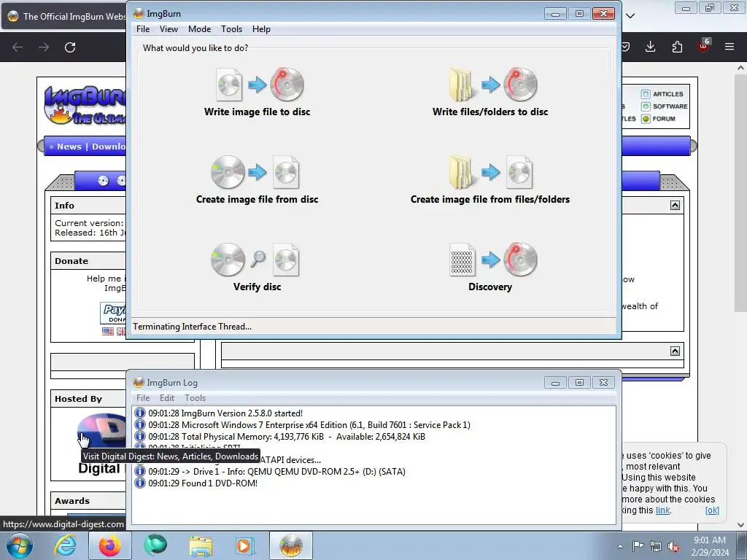Open the green globe taskbar app
This screenshot has height=560, width=747.
pyautogui.click(x=155, y=545)
